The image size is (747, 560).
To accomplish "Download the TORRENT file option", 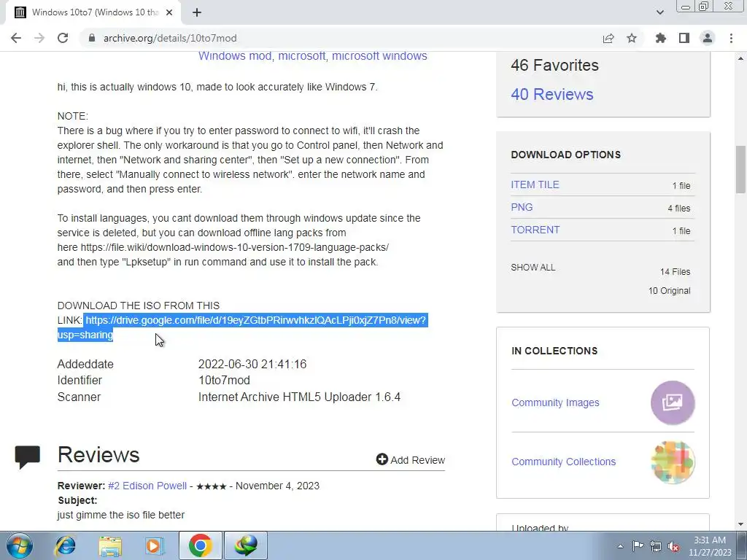I will tap(535, 230).
